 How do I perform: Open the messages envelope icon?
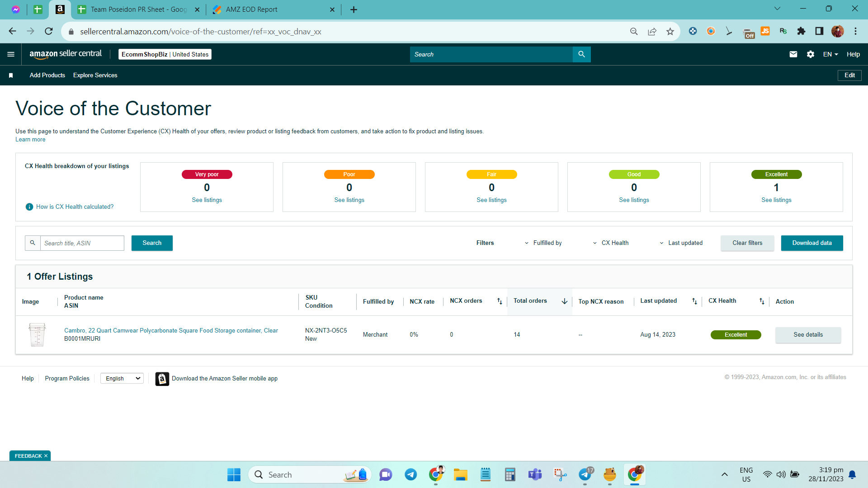(x=793, y=54)
